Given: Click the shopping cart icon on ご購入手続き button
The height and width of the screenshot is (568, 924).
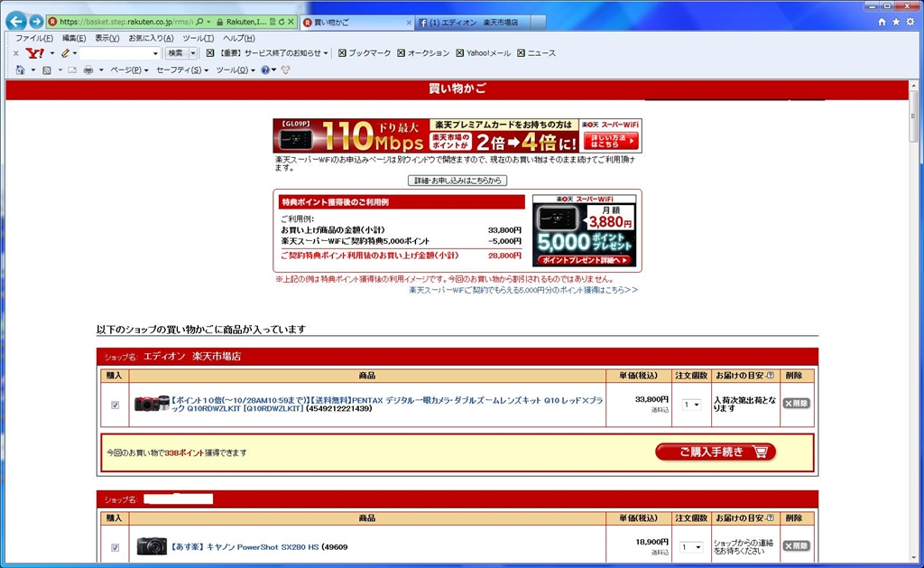Looking at the screenshot, I should [x=760, y=452].
